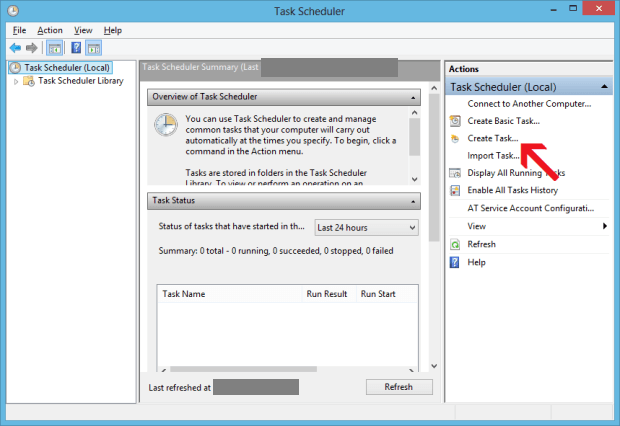The image size is (620, 426).
Task: Open the Action menu
Action: [50, 30]
